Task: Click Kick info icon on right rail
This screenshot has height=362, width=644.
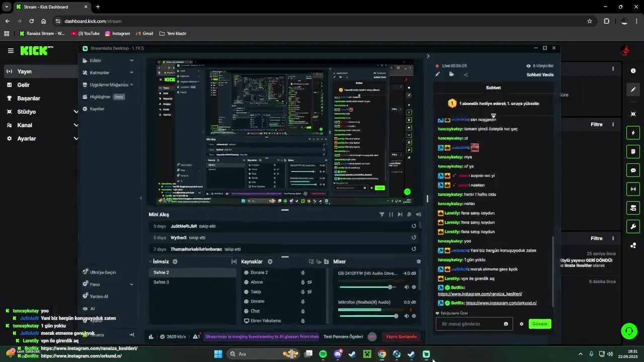Action: [633, 71]
